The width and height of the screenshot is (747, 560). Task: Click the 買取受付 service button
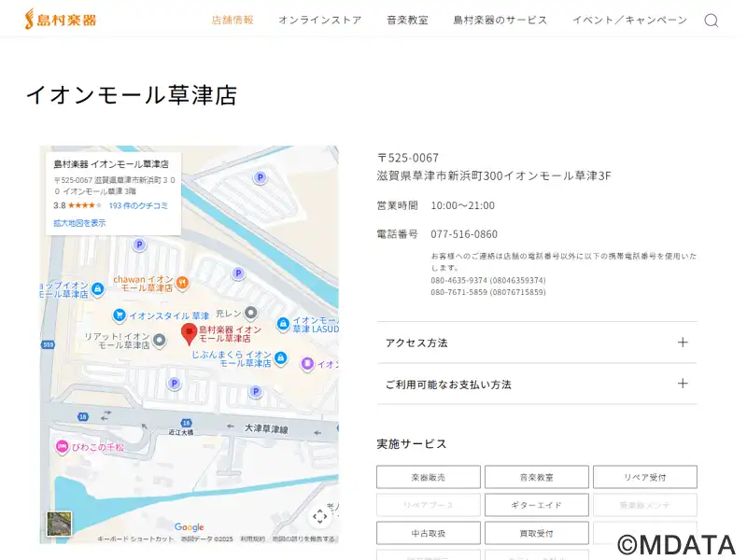coord(536,533)
